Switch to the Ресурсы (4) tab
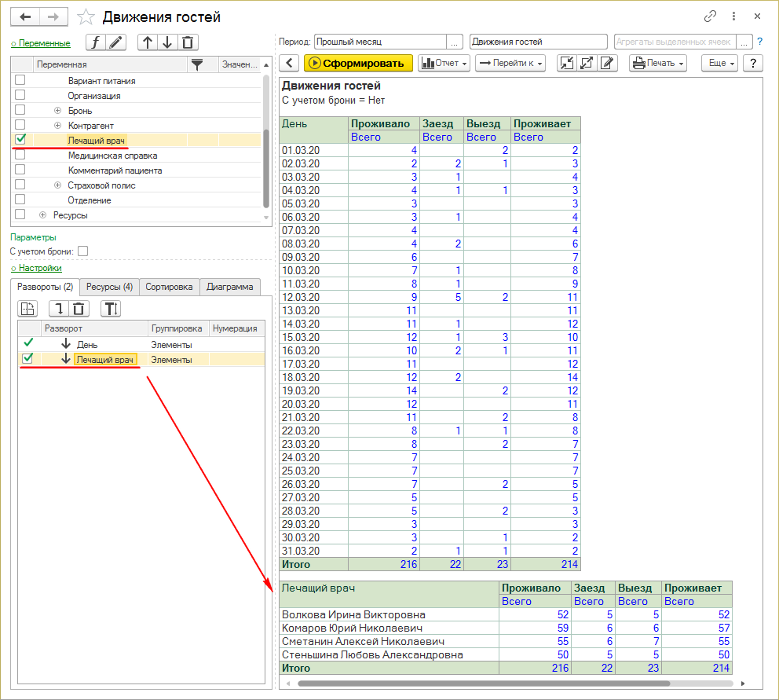Viewport: 779px width, 700px height. (109, 287)
